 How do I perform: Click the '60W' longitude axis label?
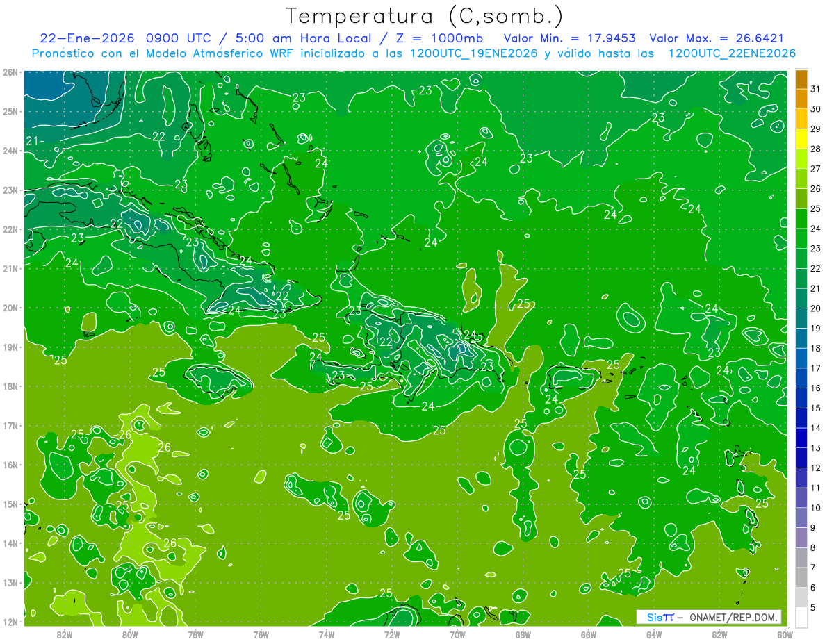point(785,634)
